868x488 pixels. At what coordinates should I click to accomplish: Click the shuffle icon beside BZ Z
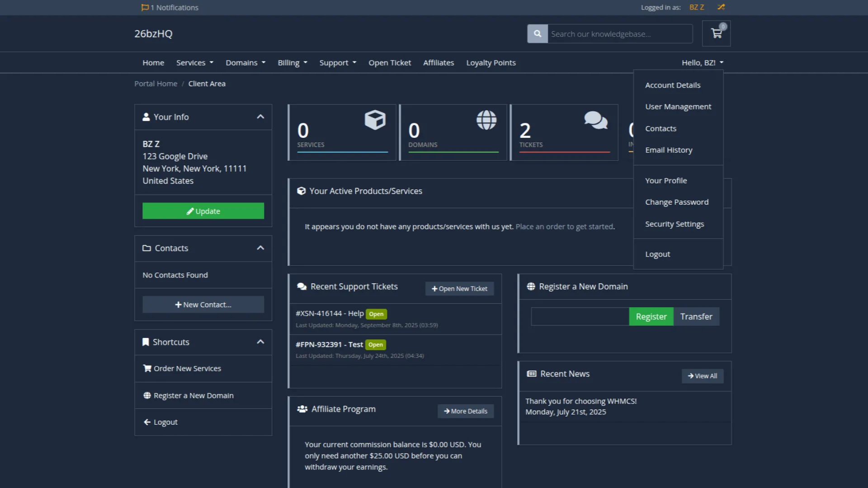click(x=721, y=7)
